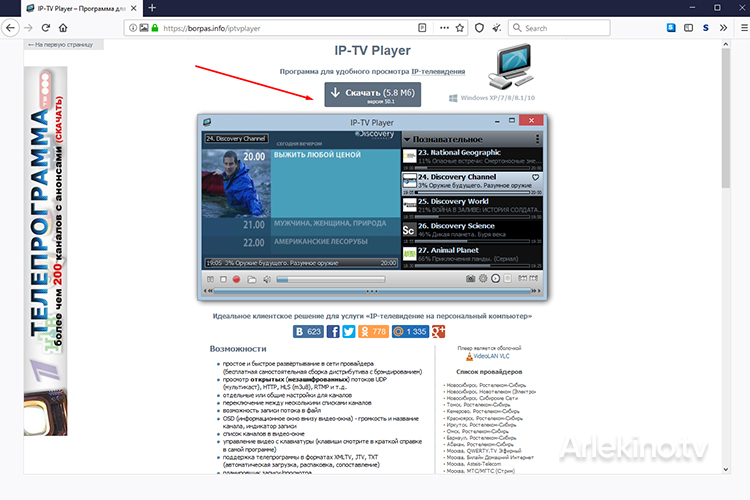Click the player seek progress bar

(x=372, y=290)
